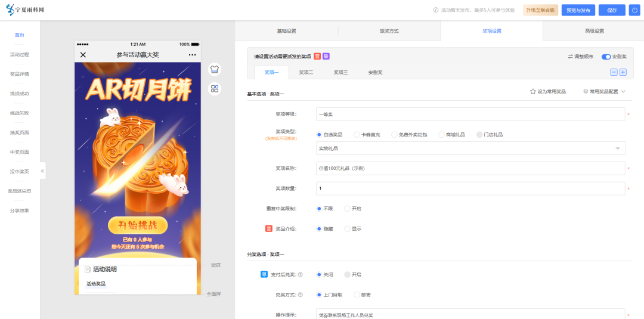The height and width of the screenshot is (319, 644).
Task: Select 中奖页面 in left sidebar
Action: point(20,152)
